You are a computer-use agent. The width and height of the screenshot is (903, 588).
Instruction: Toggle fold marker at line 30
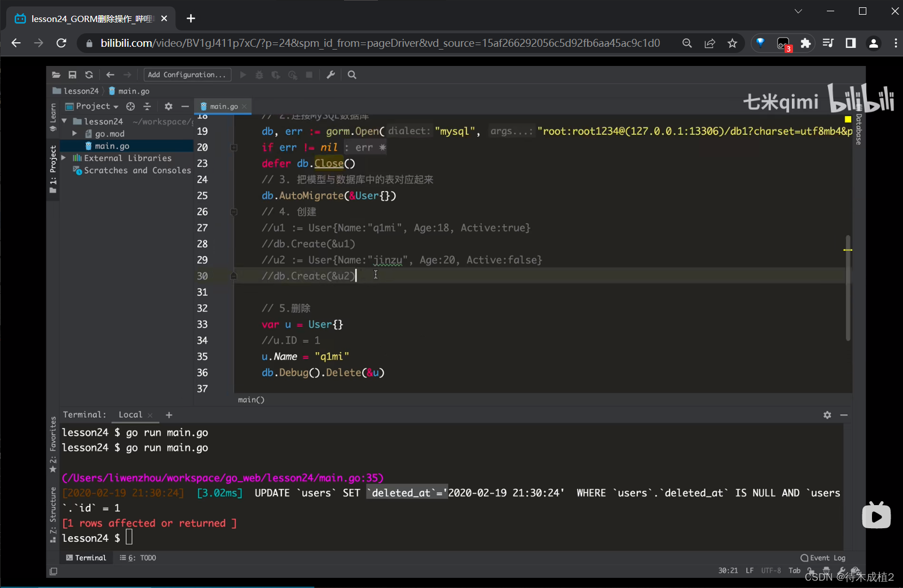[x=234, y=276]
